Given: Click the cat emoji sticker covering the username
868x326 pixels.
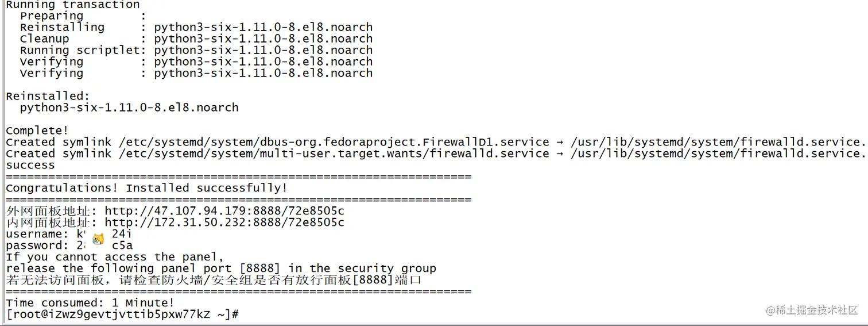Looking at the screenshot, I should point(98,239).
